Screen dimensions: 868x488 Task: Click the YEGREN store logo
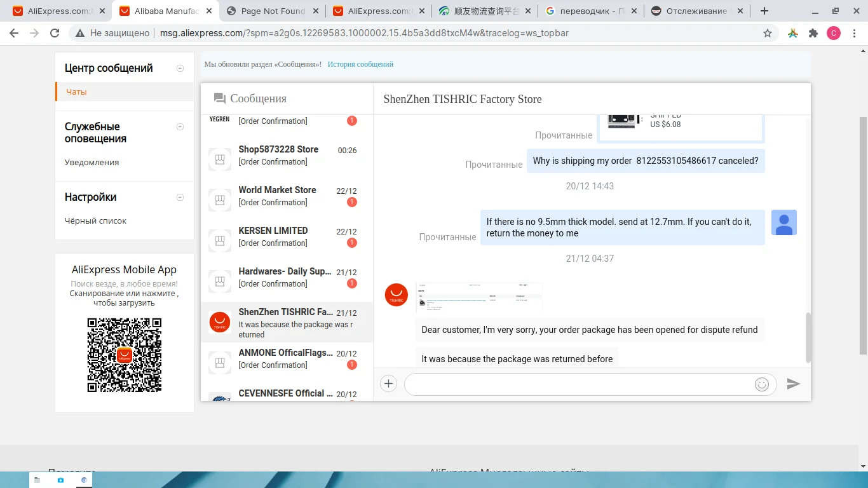click(x=220, y=119)
